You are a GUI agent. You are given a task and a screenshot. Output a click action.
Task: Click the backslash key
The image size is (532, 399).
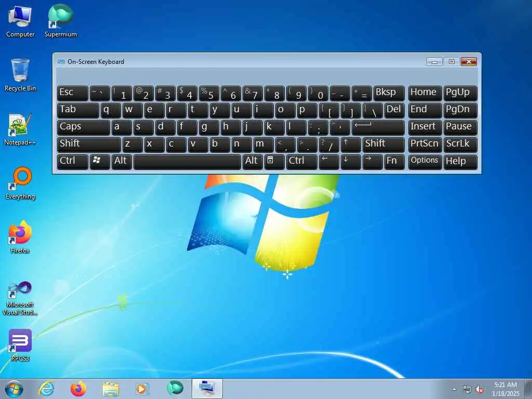[373, 111]
